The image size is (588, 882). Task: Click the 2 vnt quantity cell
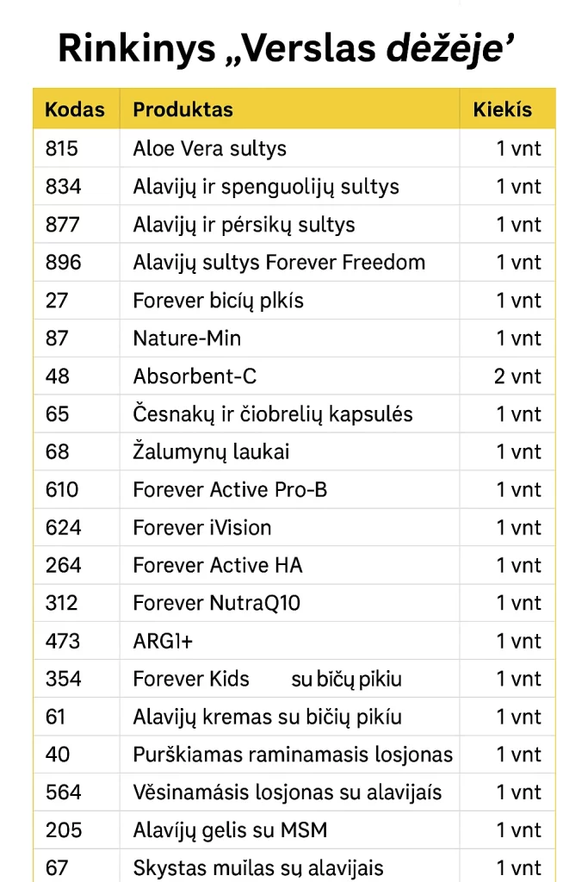click(x=517, y=376)
